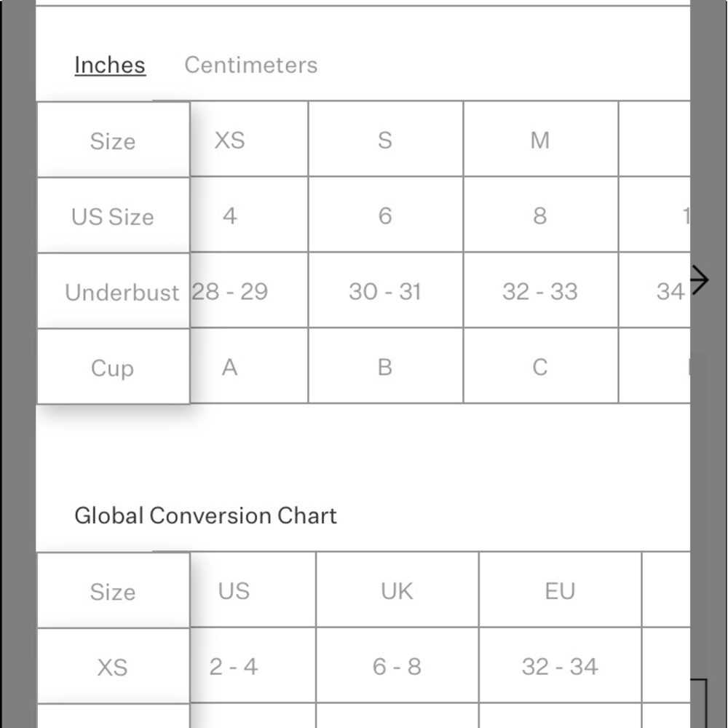
Task: Click the right arrow to scroll size table
Action: point(699,280)
